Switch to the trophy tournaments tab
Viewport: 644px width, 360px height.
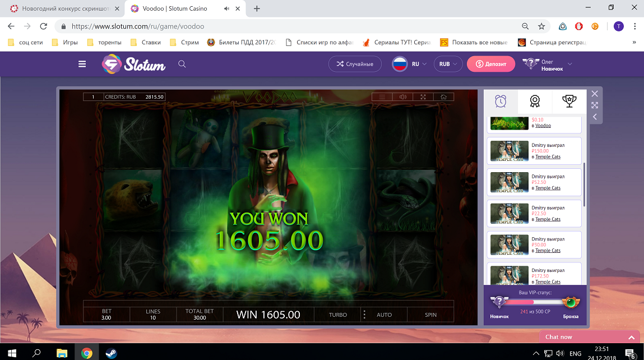[569, 101]
